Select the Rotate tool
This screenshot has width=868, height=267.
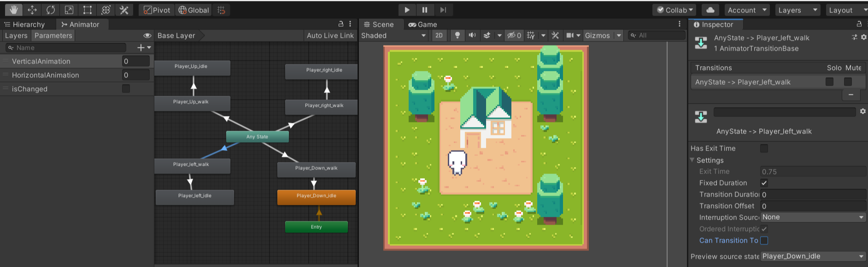pyautogui.click(x=51, y=10)
